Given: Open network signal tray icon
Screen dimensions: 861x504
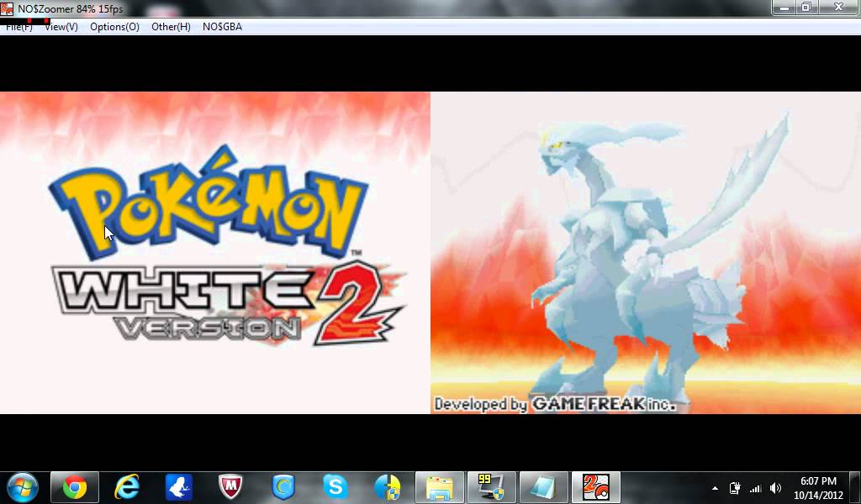Looking at the screenshot, I should [756, 488].
